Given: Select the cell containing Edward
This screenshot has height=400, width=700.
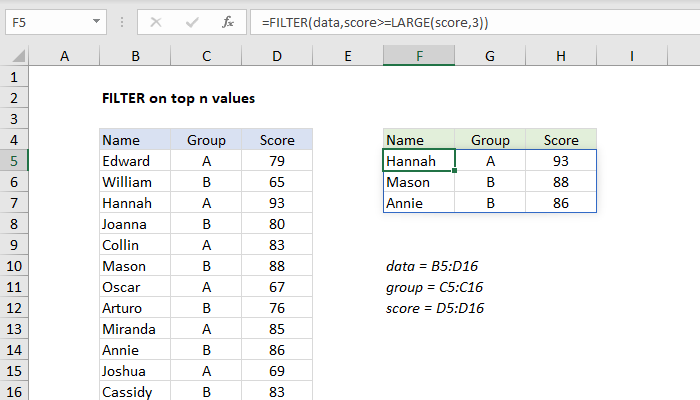Looking at the screenshot, I should [135, 161].
